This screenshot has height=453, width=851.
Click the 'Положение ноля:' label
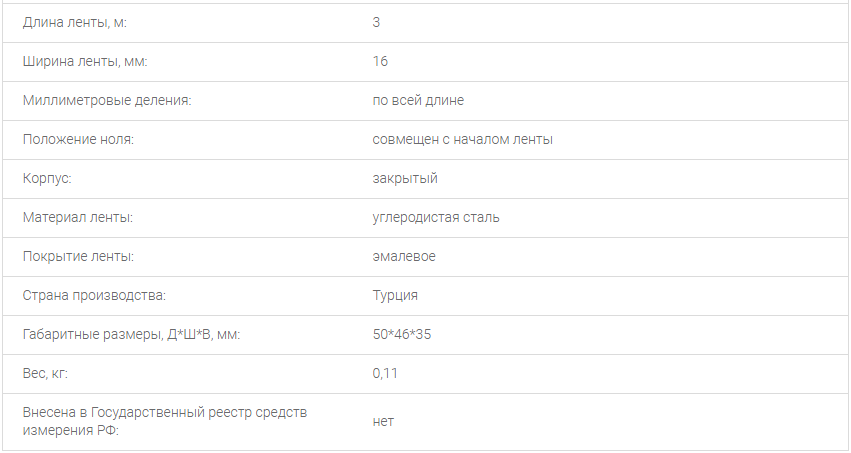78,140
